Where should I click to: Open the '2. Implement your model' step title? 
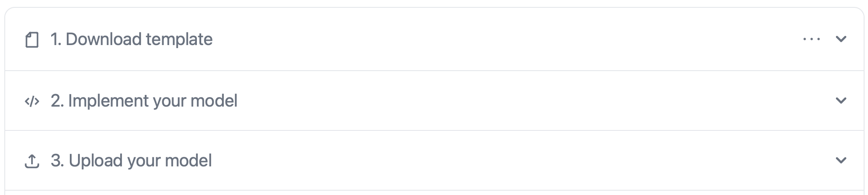tap(144, 101)
